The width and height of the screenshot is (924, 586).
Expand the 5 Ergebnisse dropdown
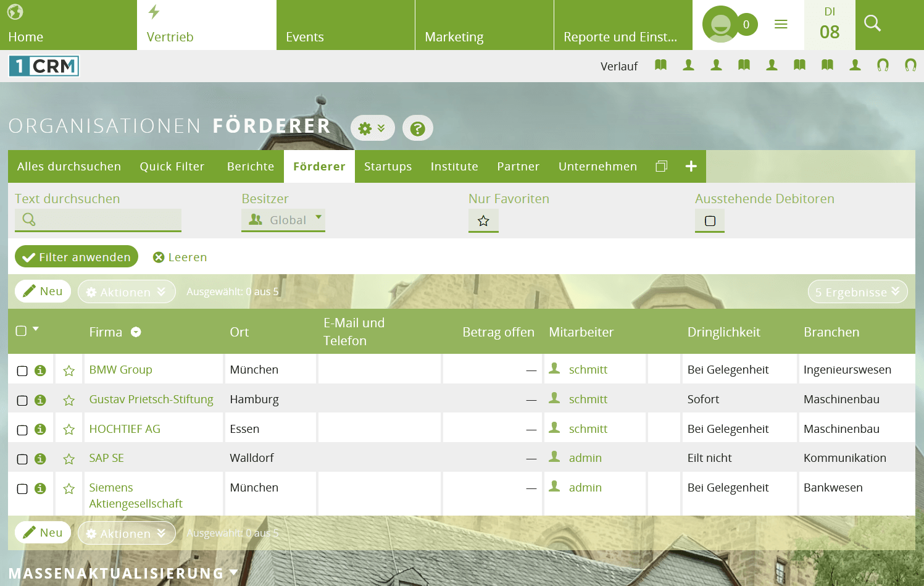(x=857, y=291)
